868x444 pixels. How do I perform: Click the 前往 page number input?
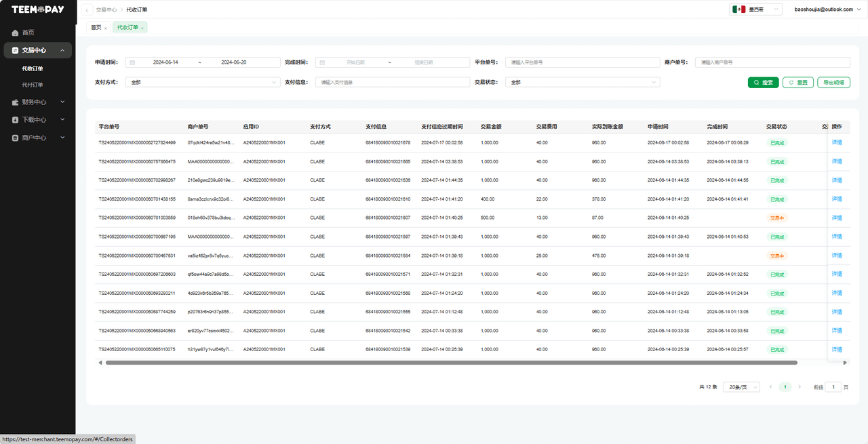tap(833, 387)
